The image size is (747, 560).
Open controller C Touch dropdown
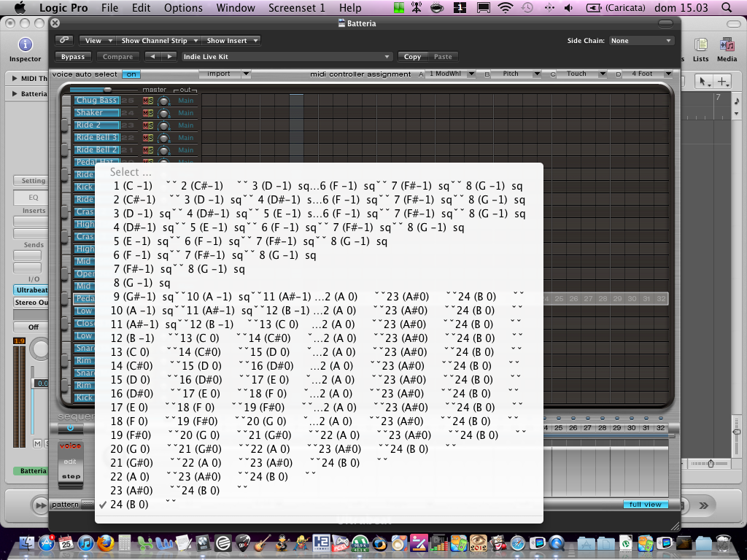[582, 74]
